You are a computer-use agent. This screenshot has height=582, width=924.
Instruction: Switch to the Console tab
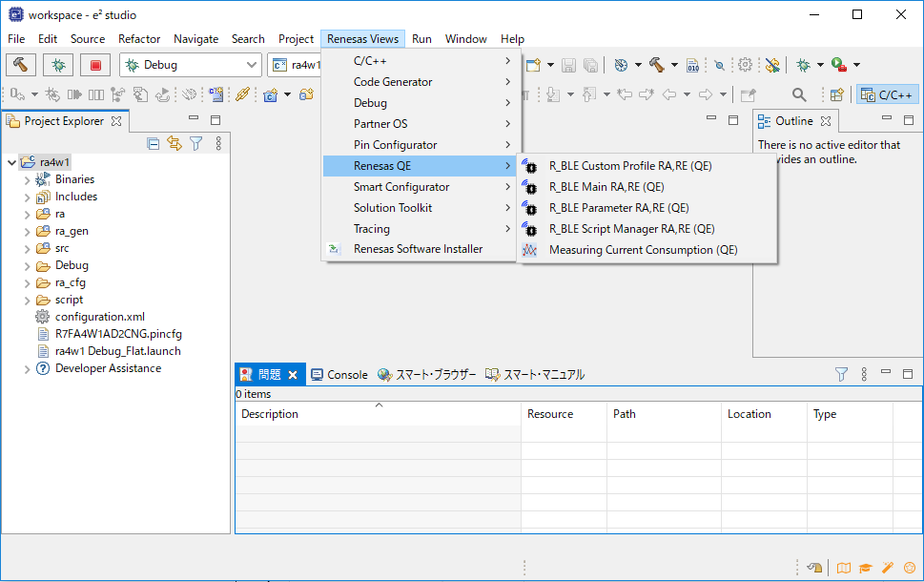(339, 374)
